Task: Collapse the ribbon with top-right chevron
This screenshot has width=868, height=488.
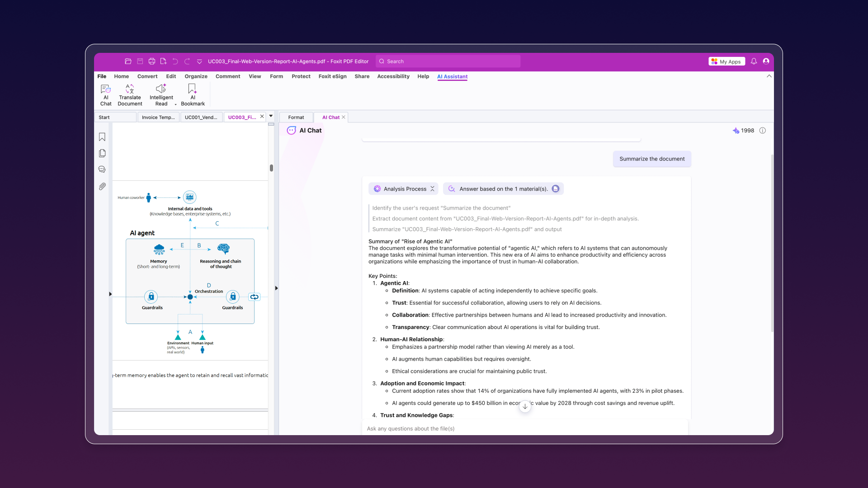Action: (769, 76)
